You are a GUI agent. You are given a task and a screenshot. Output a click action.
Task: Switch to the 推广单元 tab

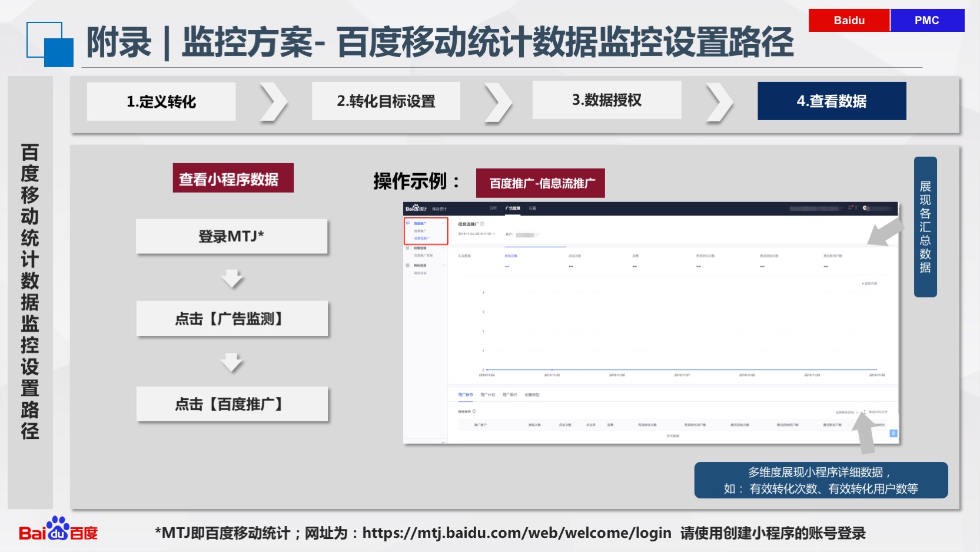point(510,395)
